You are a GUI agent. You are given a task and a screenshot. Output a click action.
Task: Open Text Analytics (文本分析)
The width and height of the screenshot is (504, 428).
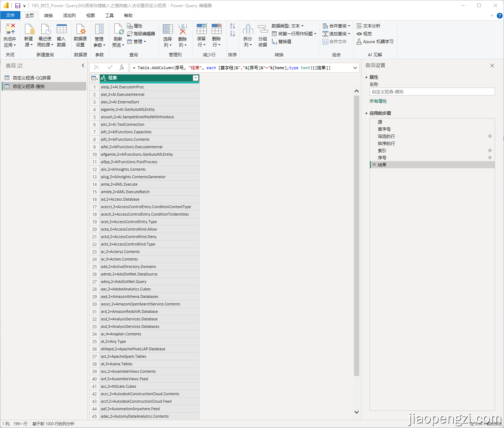click(x=368, y=26)
